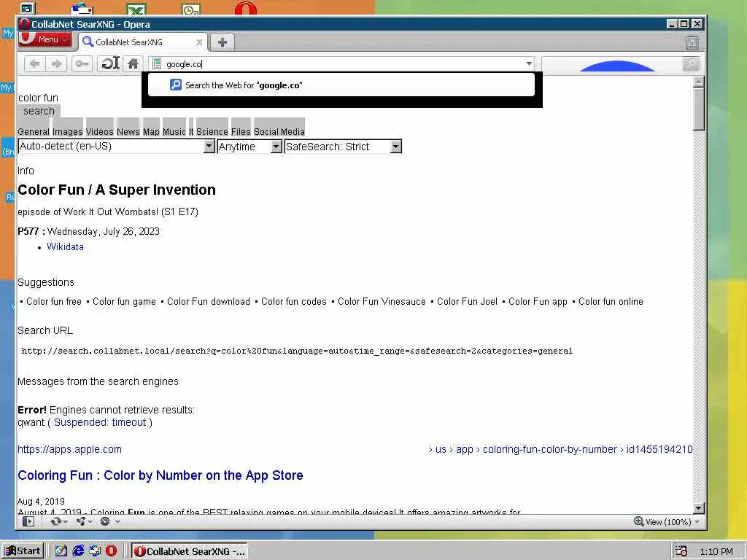Image resolution: width=747 pixels, height=560 pixels.
Task: Switch to the Files category
Action: pyautogui.click(x=241, y=131)
